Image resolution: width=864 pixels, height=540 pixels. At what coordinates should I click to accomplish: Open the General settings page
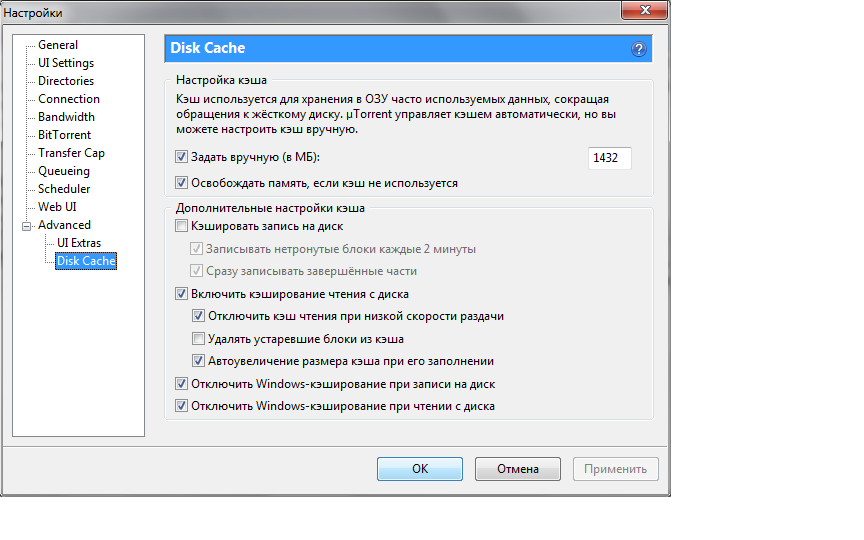58,45
